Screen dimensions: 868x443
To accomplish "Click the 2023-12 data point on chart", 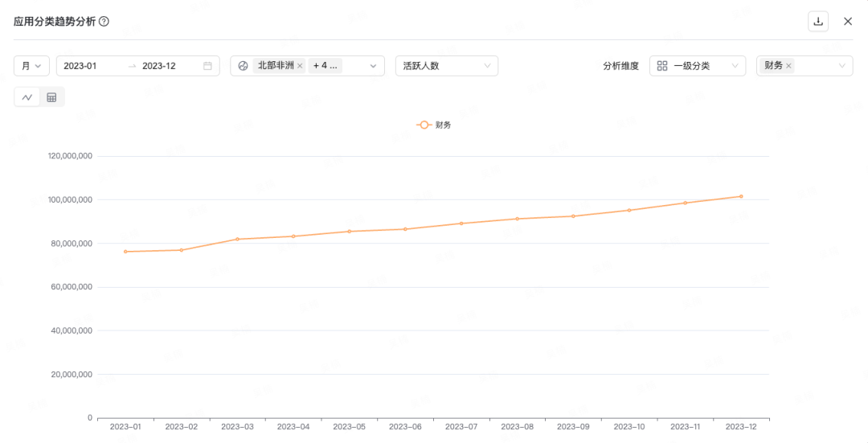I will click(x=741, y=196).
